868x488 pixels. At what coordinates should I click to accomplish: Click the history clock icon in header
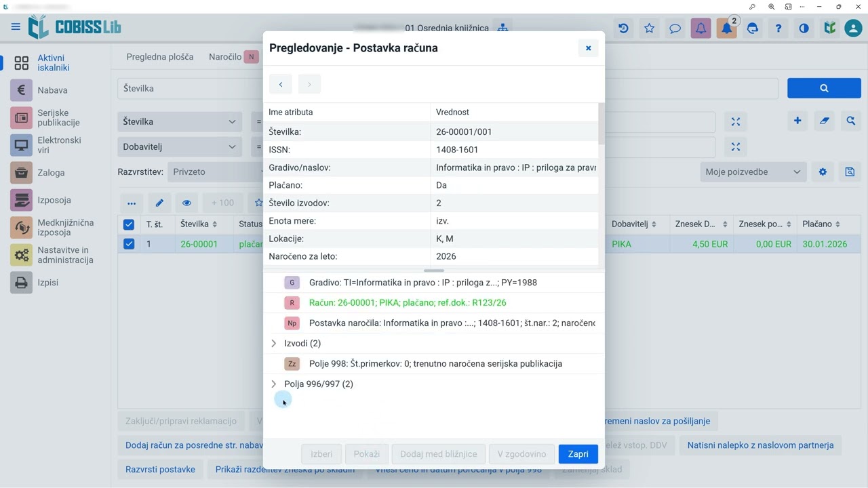(623, 28)
